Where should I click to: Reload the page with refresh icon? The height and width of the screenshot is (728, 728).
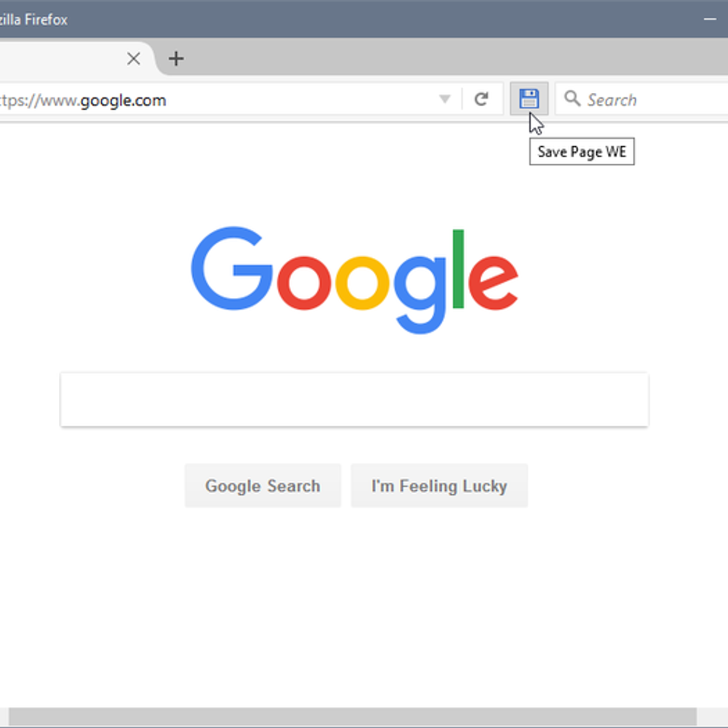481,99
